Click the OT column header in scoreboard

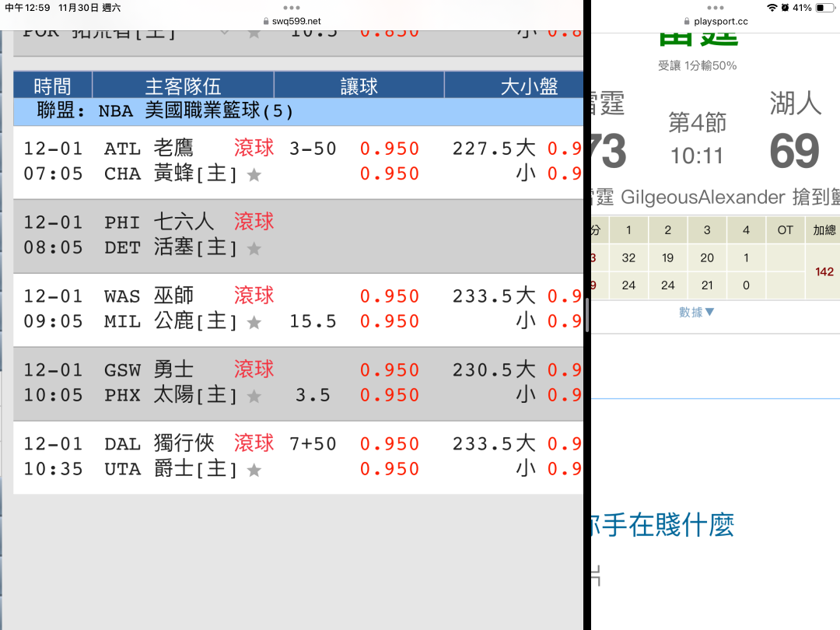[786, 230]
